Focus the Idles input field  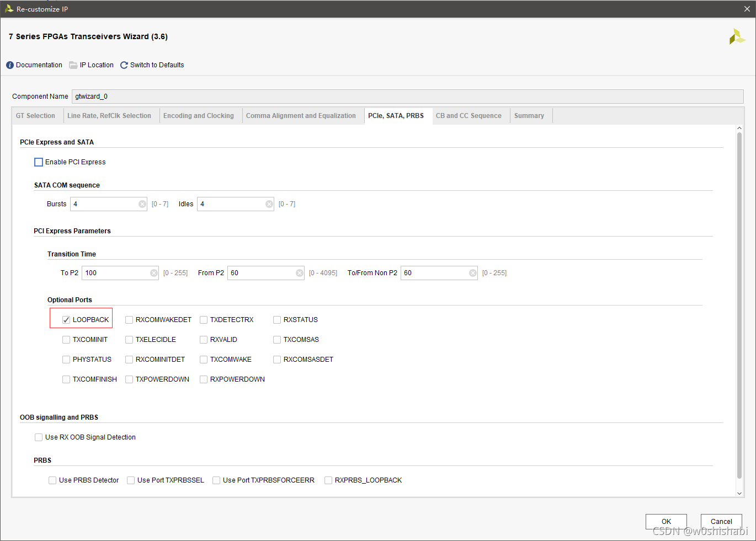[x=236, y=204]
